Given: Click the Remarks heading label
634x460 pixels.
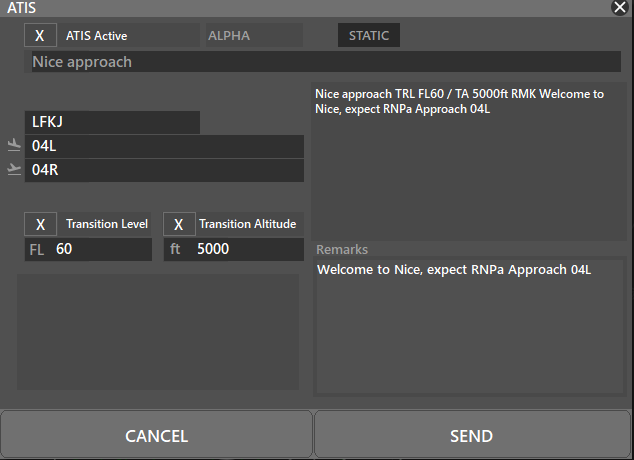Looking at the screenshot, I should [x=342, y=250].
